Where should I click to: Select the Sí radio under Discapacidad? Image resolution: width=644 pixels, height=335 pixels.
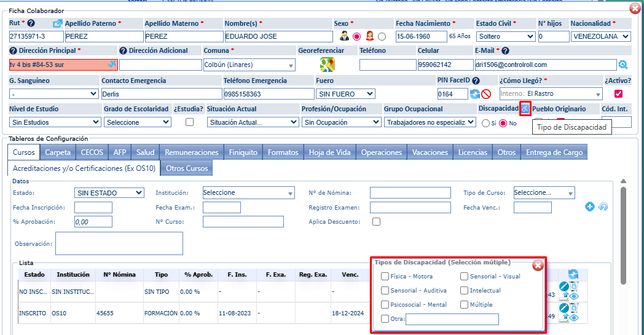[485, 123]
